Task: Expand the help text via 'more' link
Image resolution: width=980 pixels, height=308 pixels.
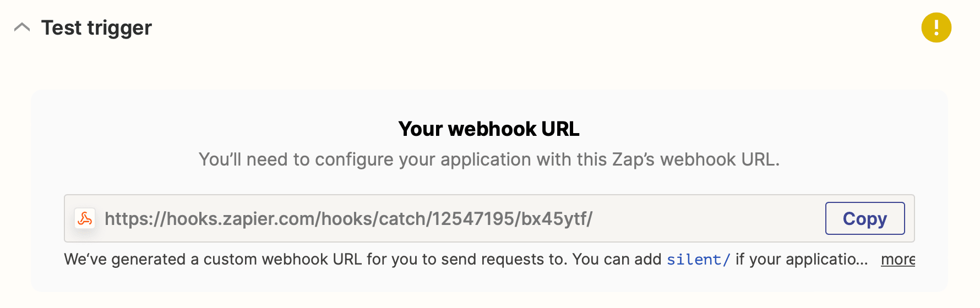Action: 897,259
